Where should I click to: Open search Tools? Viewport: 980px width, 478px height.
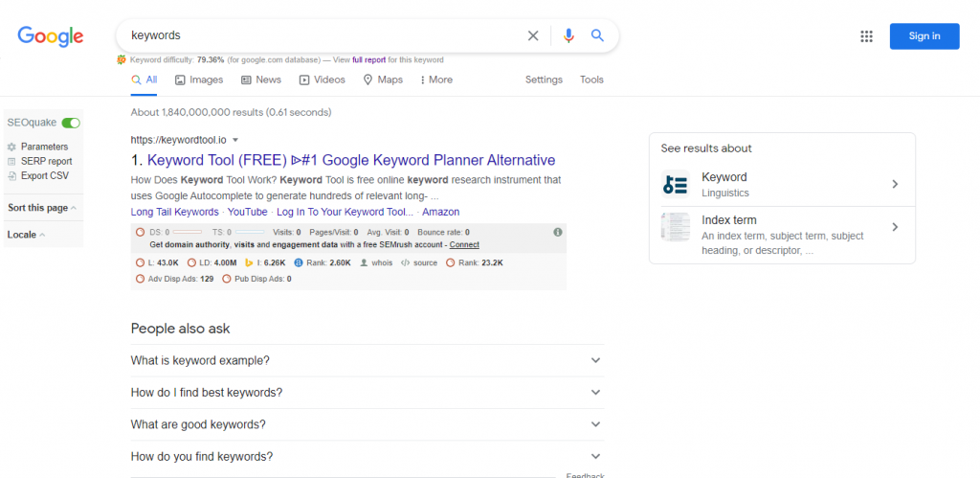(591, 80)
